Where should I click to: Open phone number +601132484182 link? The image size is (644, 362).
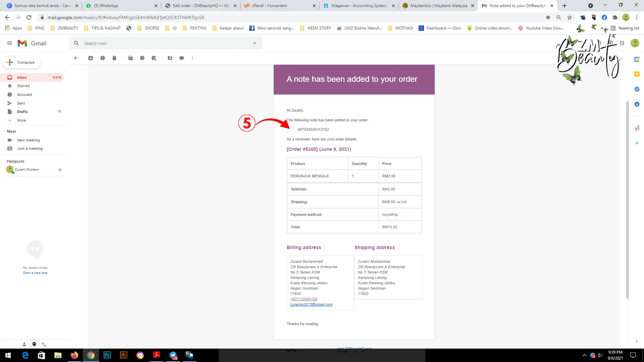click(304, 299)
